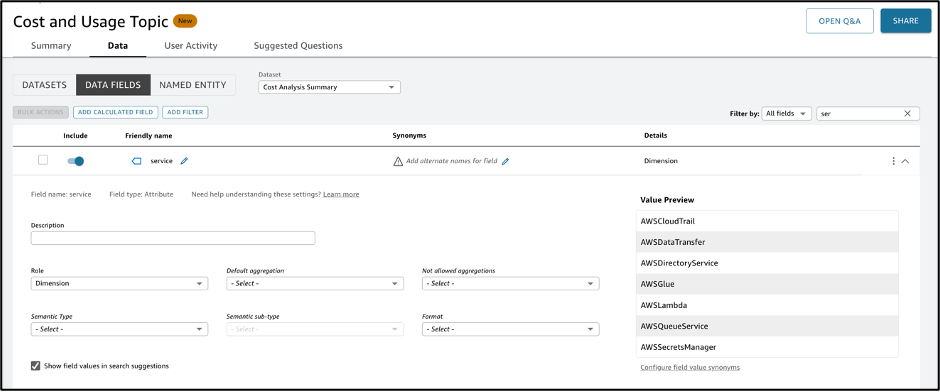Click ADD CALCULATED FIELD button
The height and width of the screenshot is (392, 940).
point(116,112)
